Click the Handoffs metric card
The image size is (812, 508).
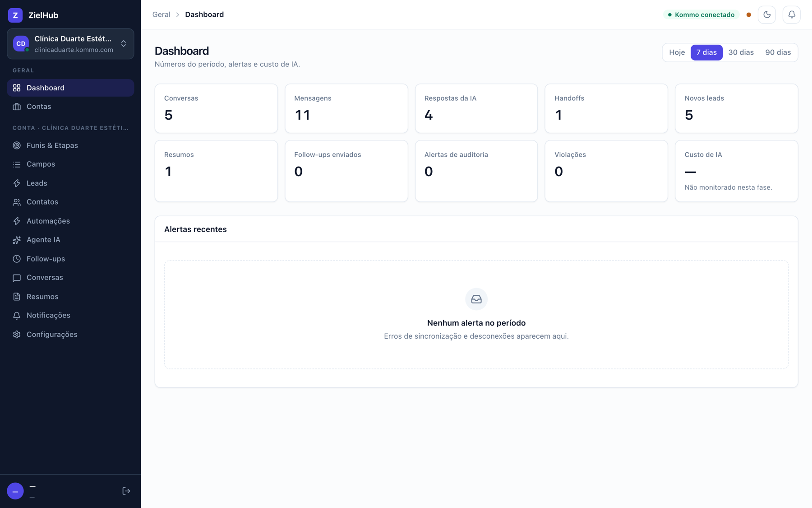[x=606, y=108]
